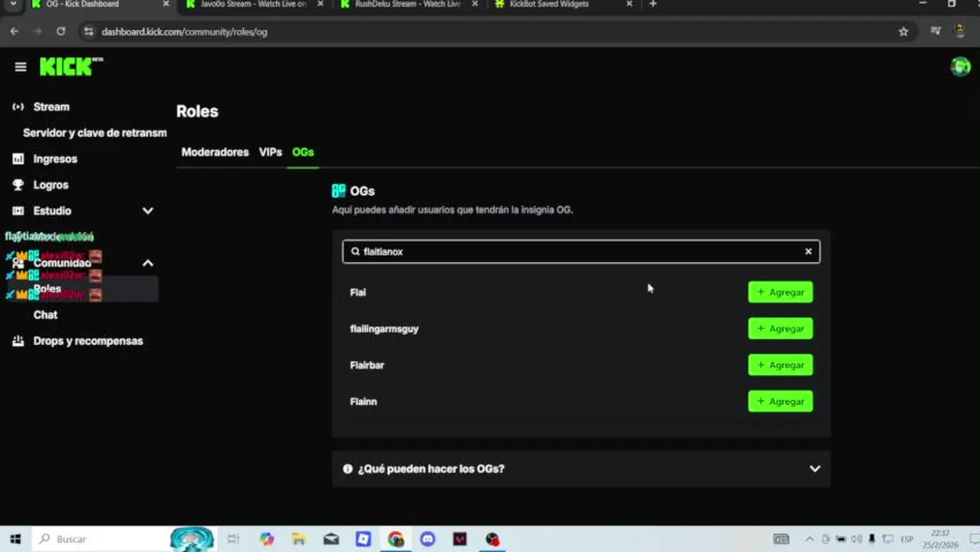
Task: Expand the Estudio sidebar section
Action: [x=148, y=211]
